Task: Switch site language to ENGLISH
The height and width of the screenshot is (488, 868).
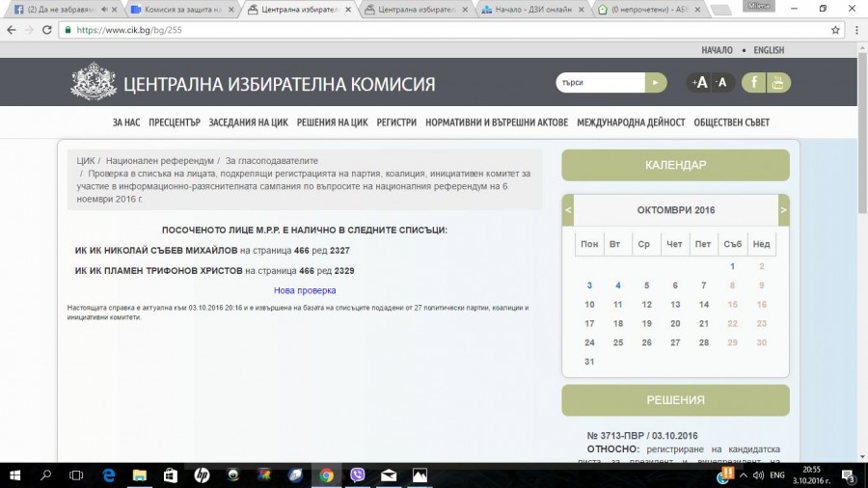Action: 769,50
